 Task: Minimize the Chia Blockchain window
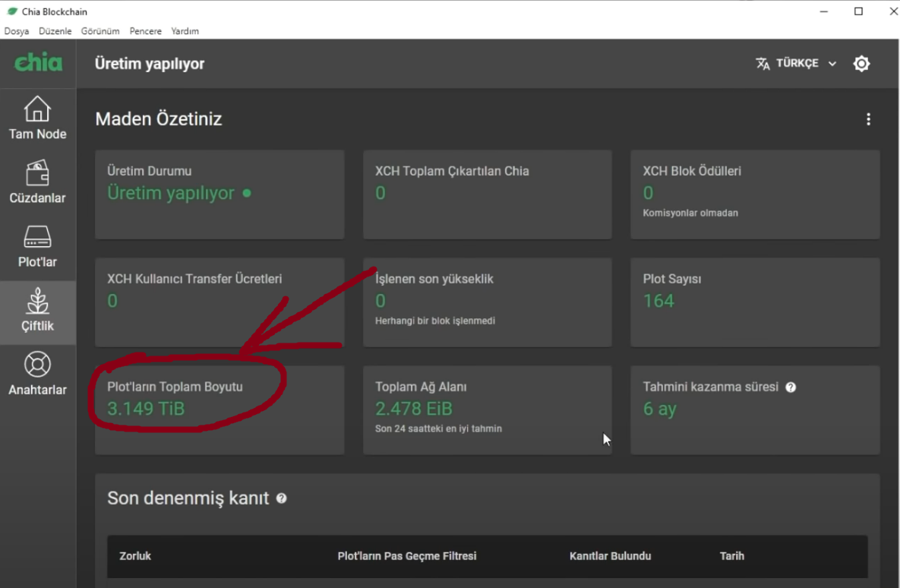click(823, 11)
